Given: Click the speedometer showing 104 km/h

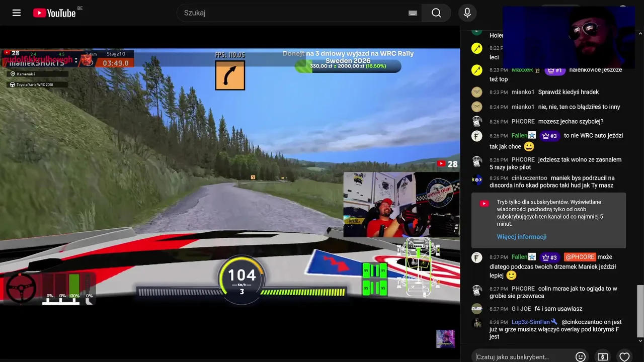Looking at the screenshot, I should [242, 280].
